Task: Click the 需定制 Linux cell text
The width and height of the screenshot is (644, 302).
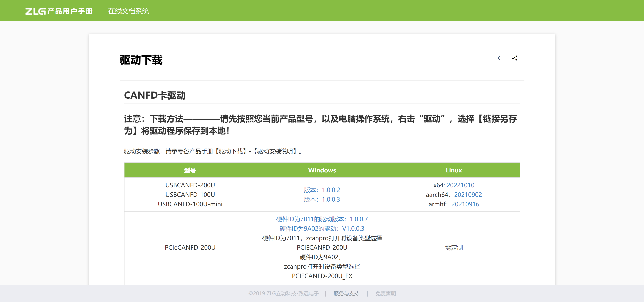Action: click(454, 248)
